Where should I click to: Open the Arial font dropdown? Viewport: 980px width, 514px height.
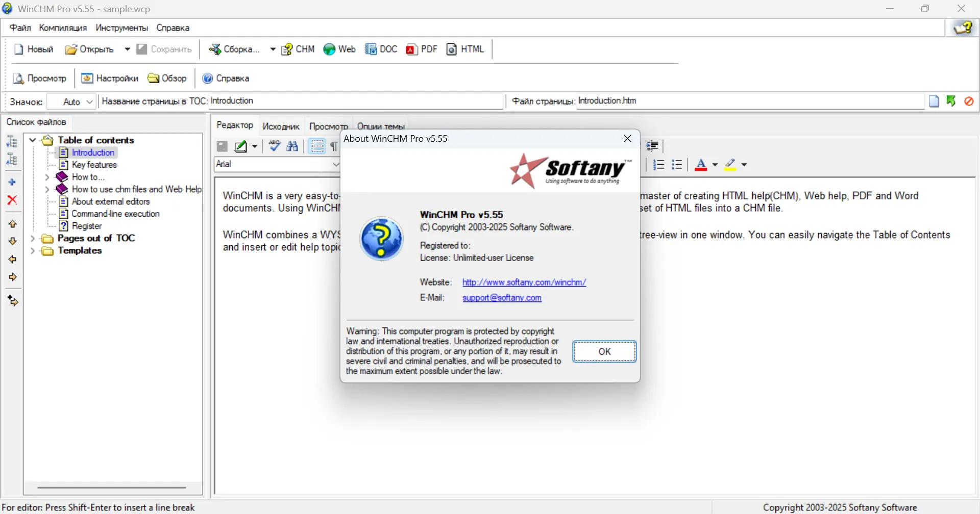(x=335, y=164)
